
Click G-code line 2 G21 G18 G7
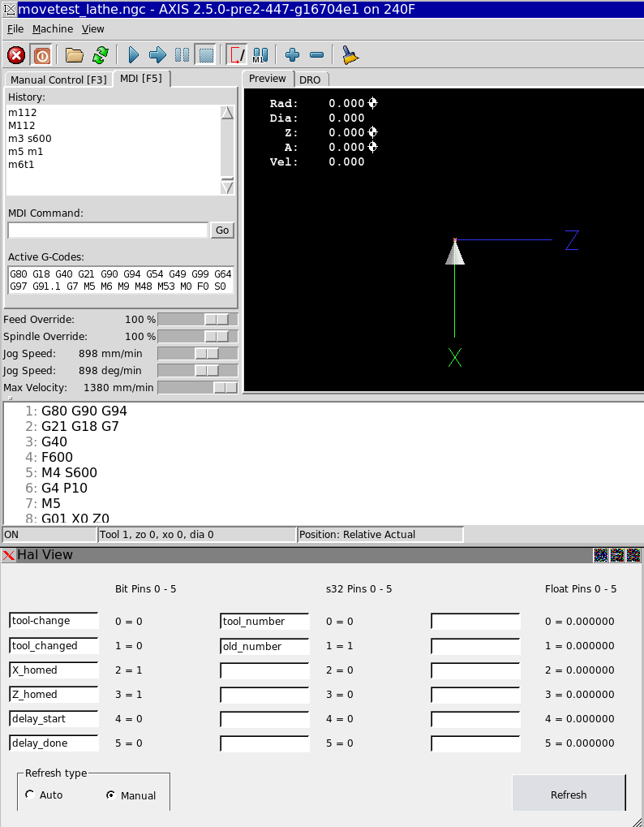click(80, 426)
